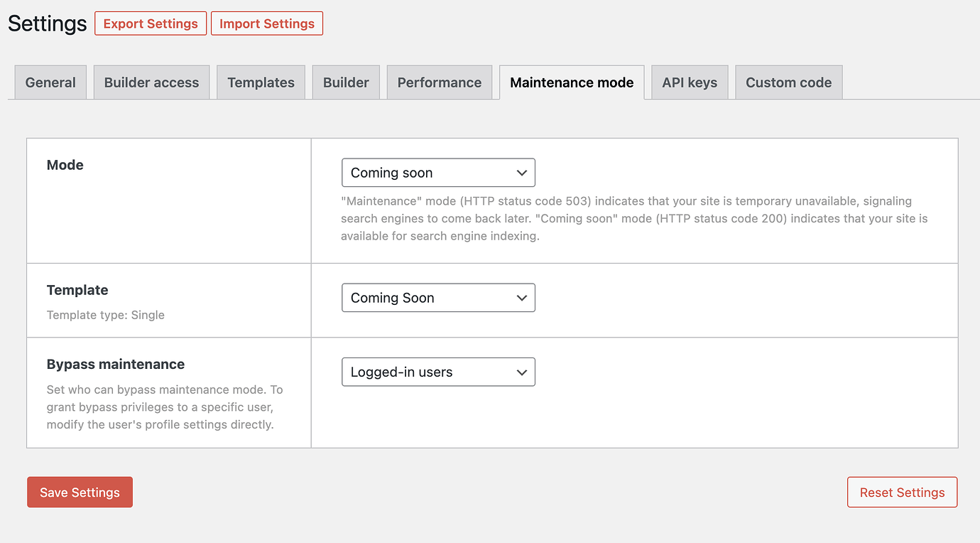Save the maintenance mode settings
This screenshot has width=980, height=543.
pos(80,492)
